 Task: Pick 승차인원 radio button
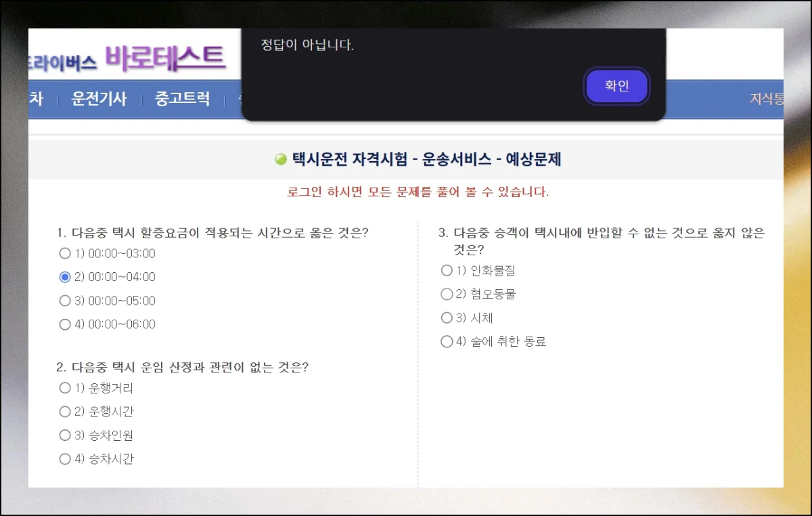tap(65, 435)
